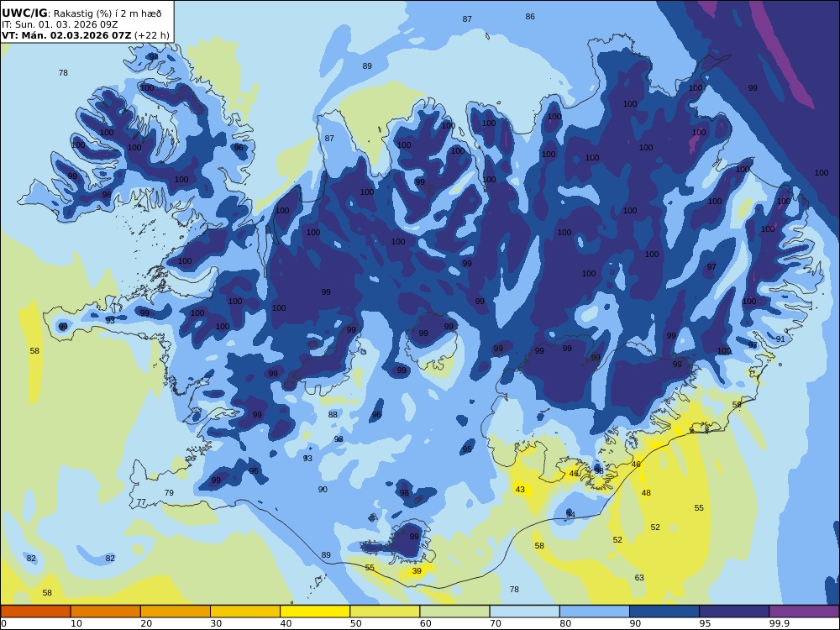This screenshot has width=840, height=630.
Task: Click the medium blue 90–95 legend swatch
Action: 664,612
